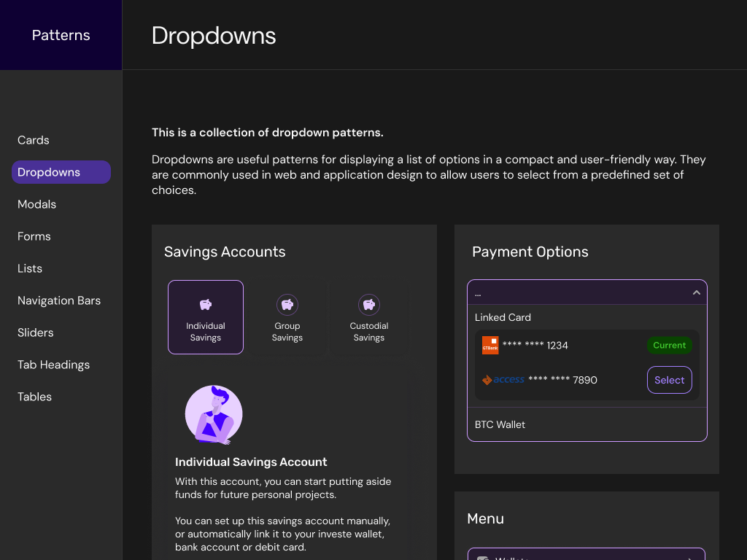Collapse the Payment Options dropdown chevron
The image size is (747, 560).
pyautogui.click(x=696, y=292)
